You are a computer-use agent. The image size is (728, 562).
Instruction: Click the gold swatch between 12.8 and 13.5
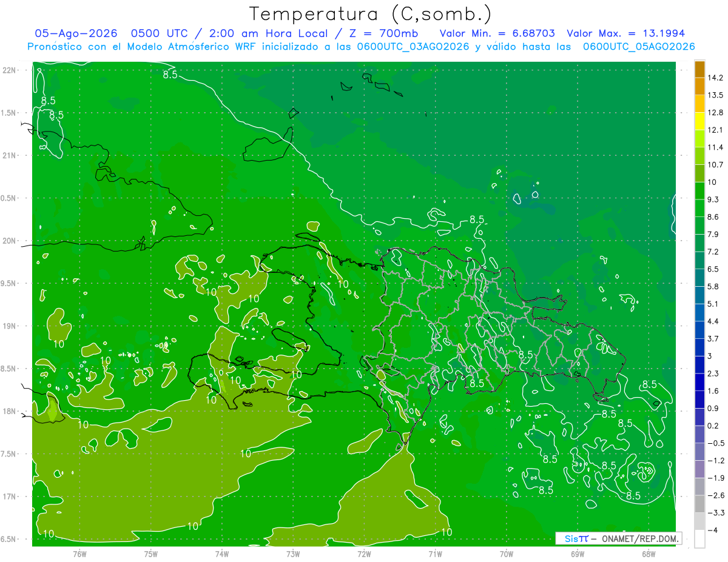pos(699,104)
